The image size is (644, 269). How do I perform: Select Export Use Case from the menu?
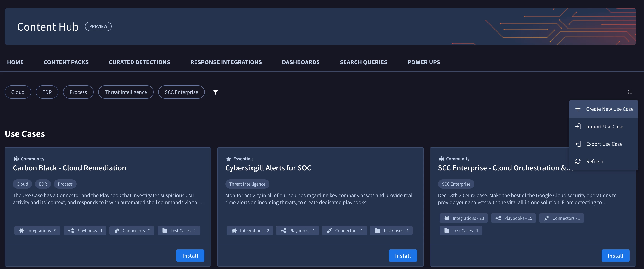pyautogui.click(x=604, y=144)
